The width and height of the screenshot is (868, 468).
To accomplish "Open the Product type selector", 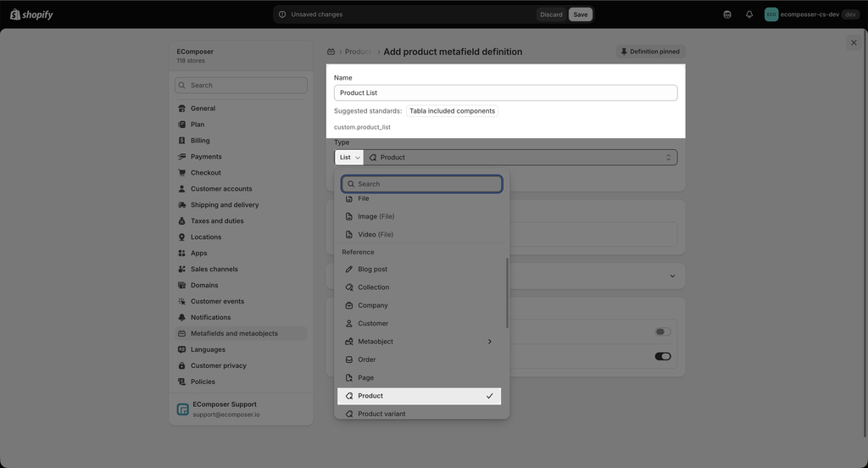I will click(520, 158).
